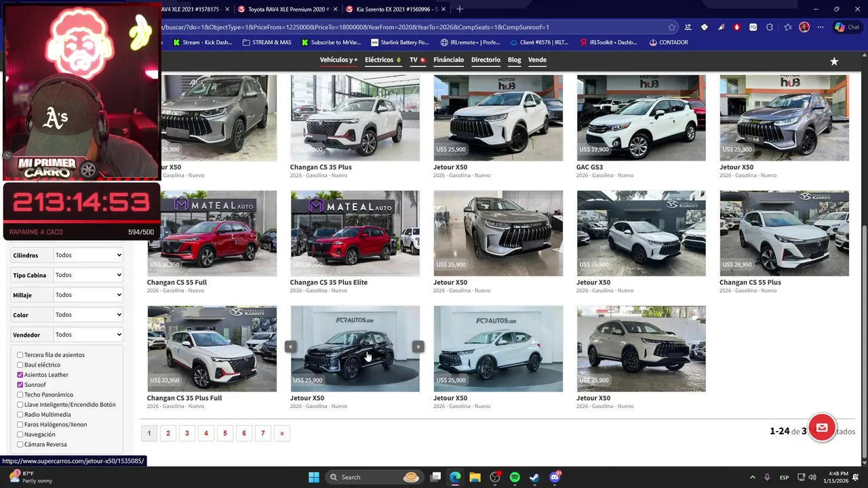Open Eléctricos menu item
Viewport: 868px width, 488px height.
382,60
